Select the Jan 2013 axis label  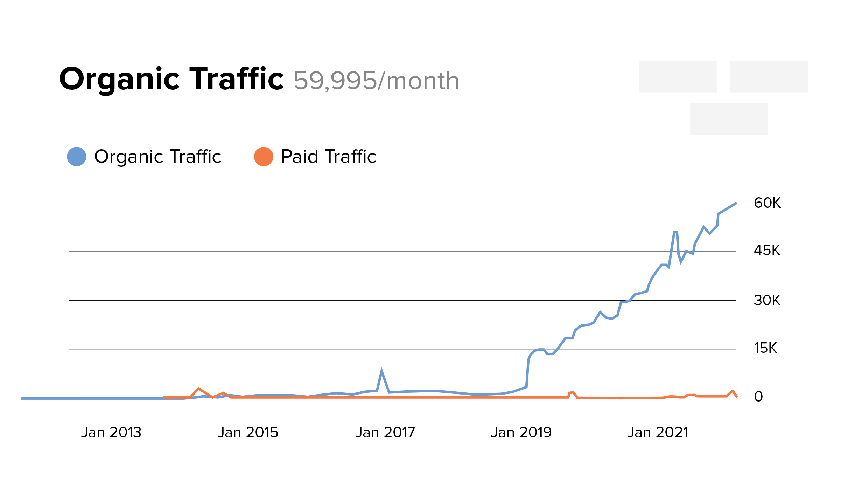click(x=111, y=432)
